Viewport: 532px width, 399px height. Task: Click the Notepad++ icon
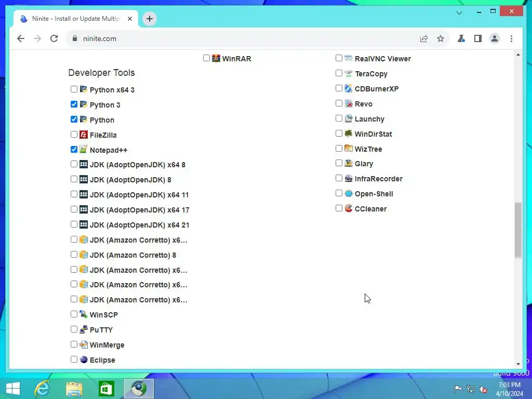[84, 150]
